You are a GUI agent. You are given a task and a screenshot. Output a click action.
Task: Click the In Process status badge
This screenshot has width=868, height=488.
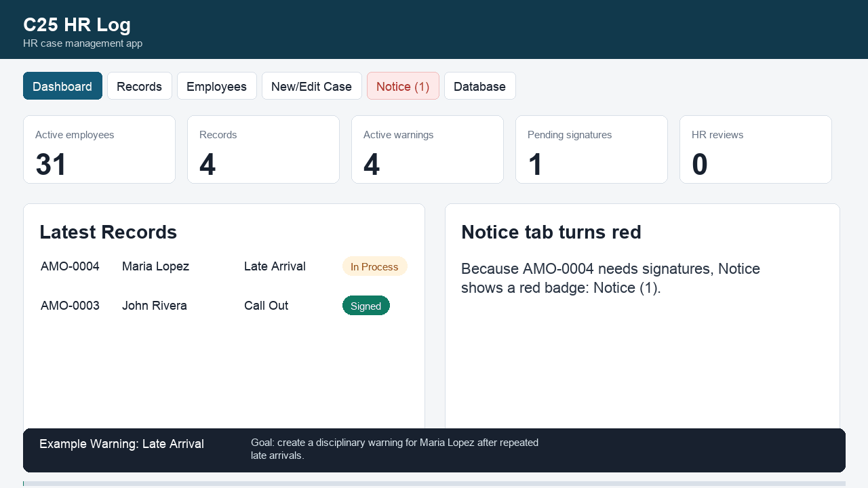pos(374,266)
